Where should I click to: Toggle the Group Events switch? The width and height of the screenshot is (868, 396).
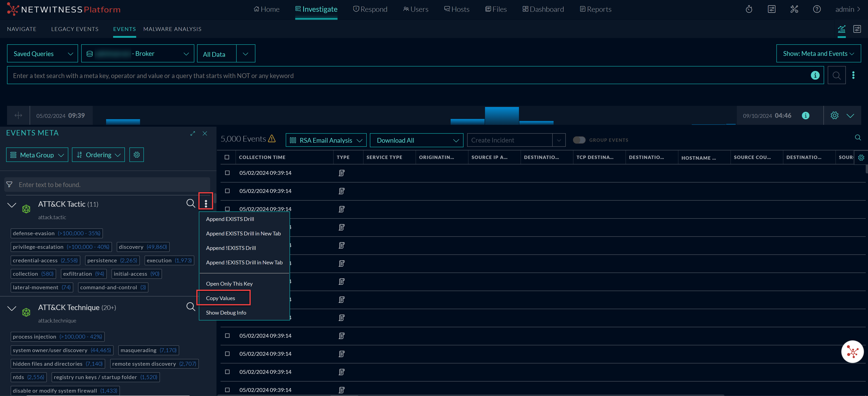click(579, 140)
